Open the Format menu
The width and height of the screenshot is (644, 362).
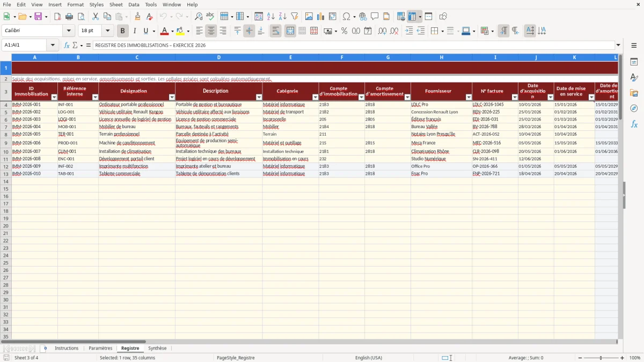75,4
